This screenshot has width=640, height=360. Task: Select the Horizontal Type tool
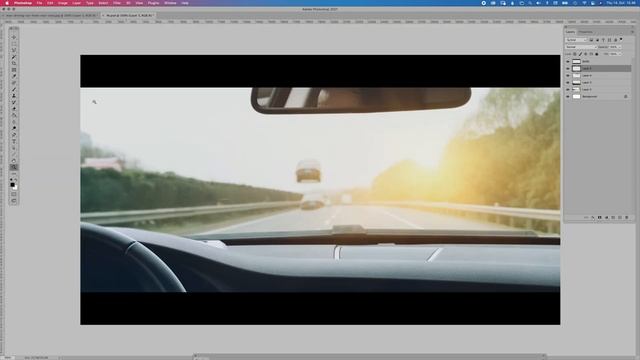pyautogui.click(x=14, y=141)
